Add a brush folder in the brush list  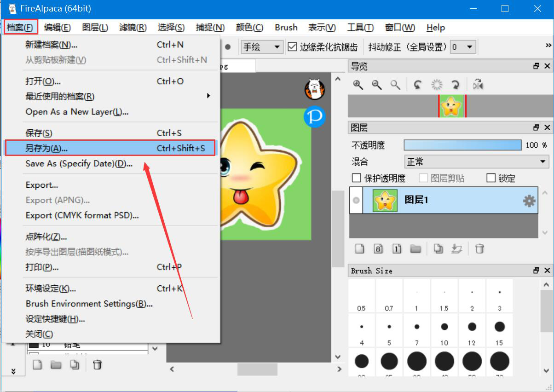click(56, 365)
